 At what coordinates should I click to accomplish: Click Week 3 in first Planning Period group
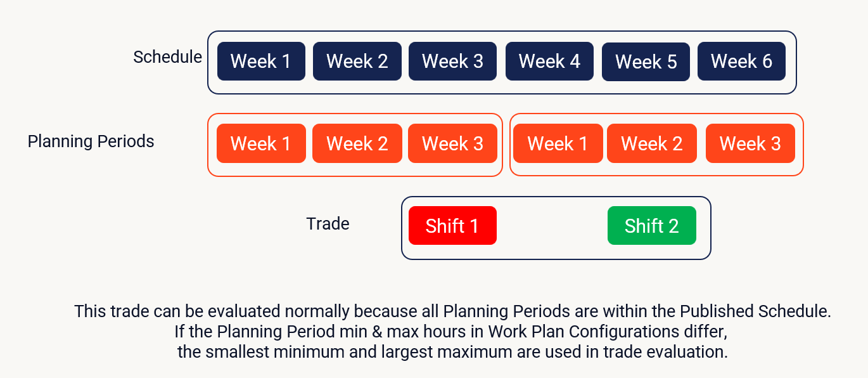click(452, 143)
